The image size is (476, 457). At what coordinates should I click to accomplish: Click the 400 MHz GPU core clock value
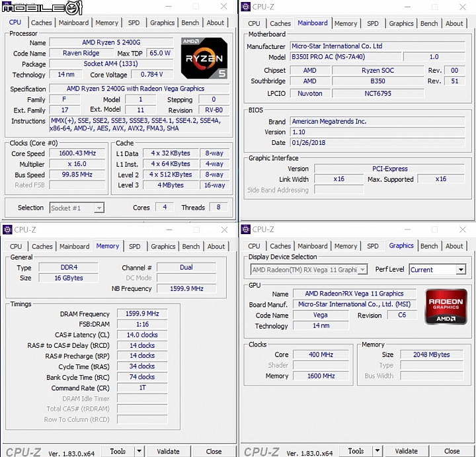point(321,354)
